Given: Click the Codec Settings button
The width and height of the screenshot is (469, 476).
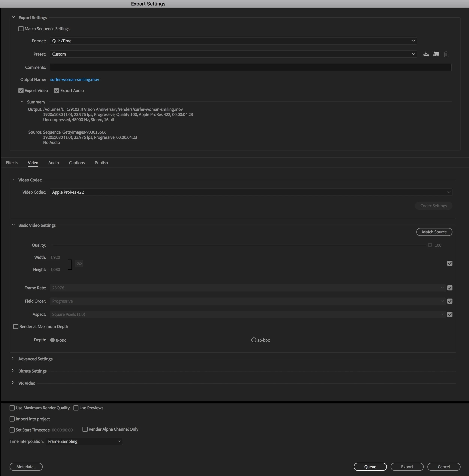Looking at the screenshot, I should (433, 206).
